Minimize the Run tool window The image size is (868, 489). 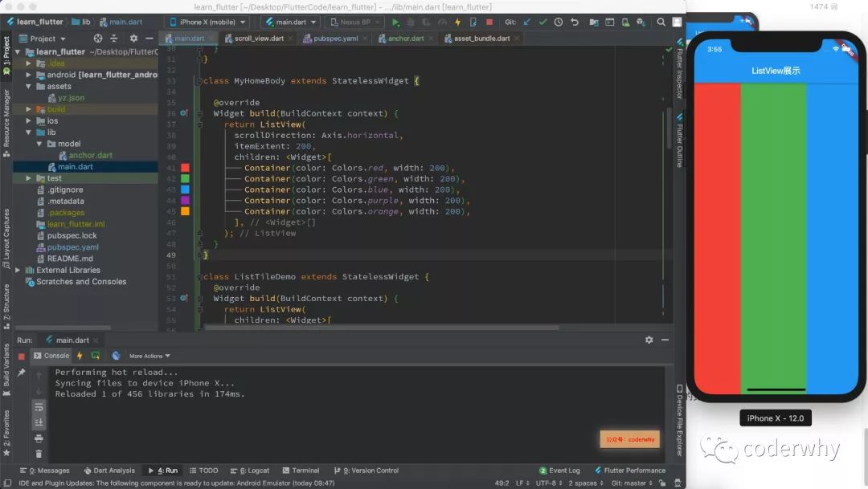click(665, 340)
